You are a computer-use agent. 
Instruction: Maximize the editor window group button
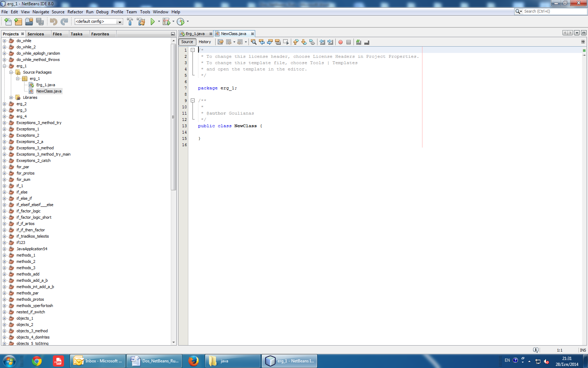click(x=583, y=33)
